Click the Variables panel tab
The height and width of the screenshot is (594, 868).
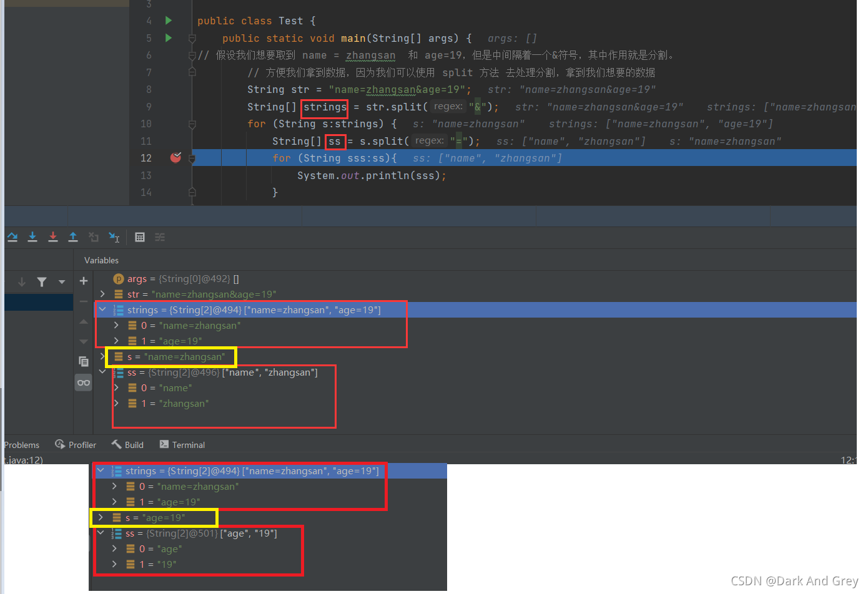coord(101,260)
